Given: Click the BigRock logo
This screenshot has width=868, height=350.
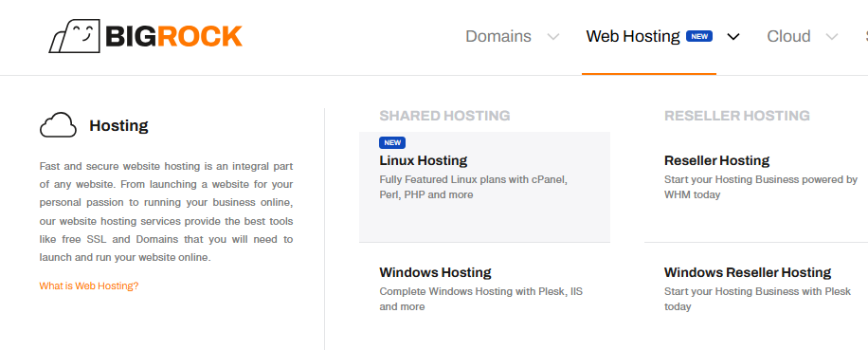Looking at the screenshot, I should [x=146, y=37].
